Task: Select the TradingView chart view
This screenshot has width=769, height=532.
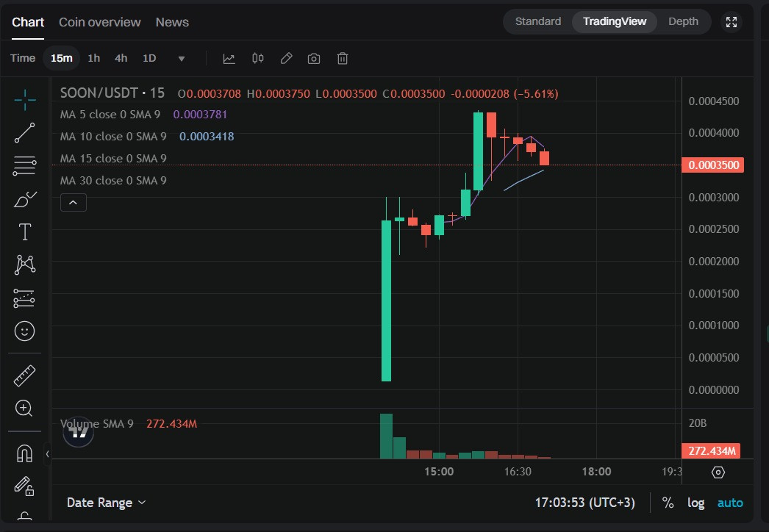Action: click(x=615, y=21)
